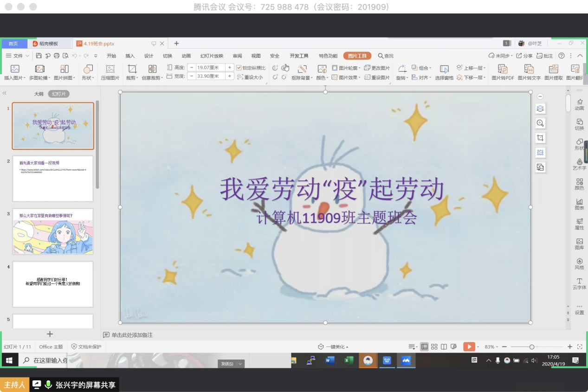The image size is (588, 392).
Task: Open the Properties (属性) side panel
Action: 579,224
